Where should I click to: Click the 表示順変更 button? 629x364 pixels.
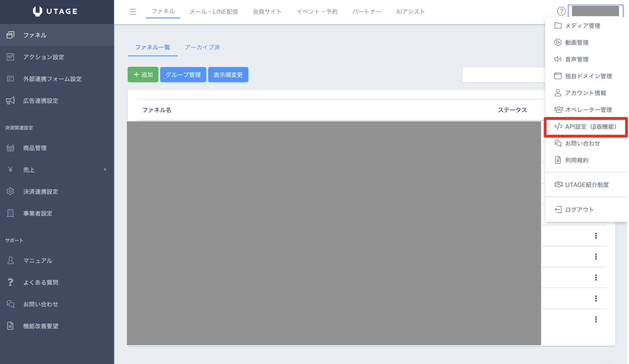point(228,75)
